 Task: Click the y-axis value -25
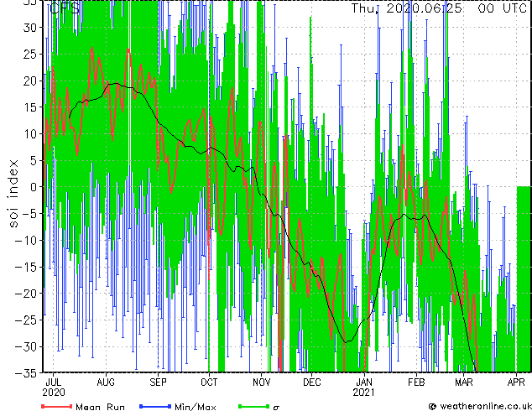[x=27, y=320]
